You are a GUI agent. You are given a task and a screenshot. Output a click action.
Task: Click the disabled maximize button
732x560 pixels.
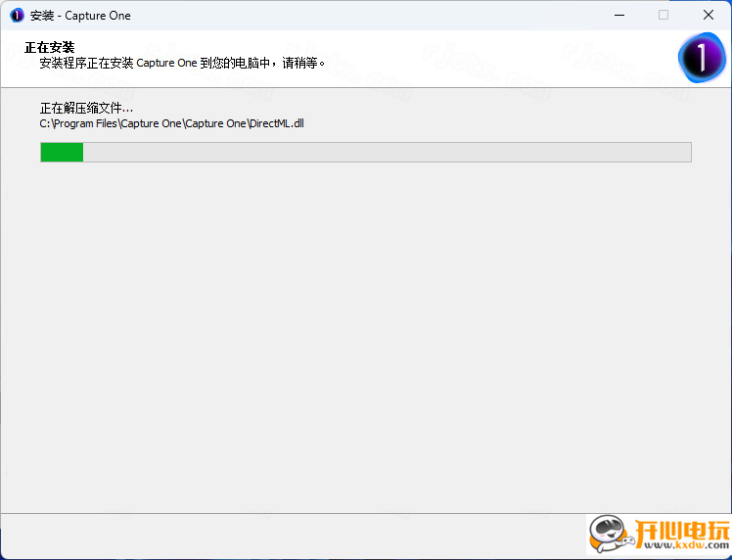663,16
